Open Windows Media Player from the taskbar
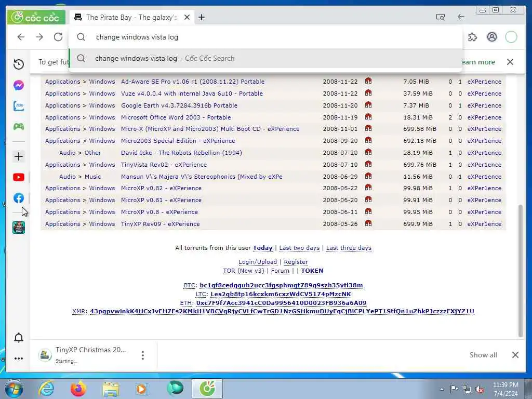 point(142,389)
